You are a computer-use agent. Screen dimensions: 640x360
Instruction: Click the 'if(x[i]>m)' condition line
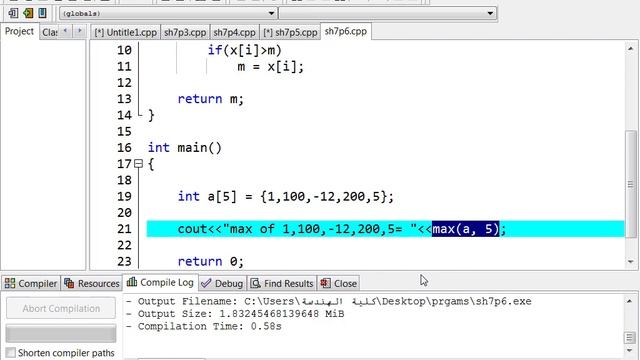point(244,51)
